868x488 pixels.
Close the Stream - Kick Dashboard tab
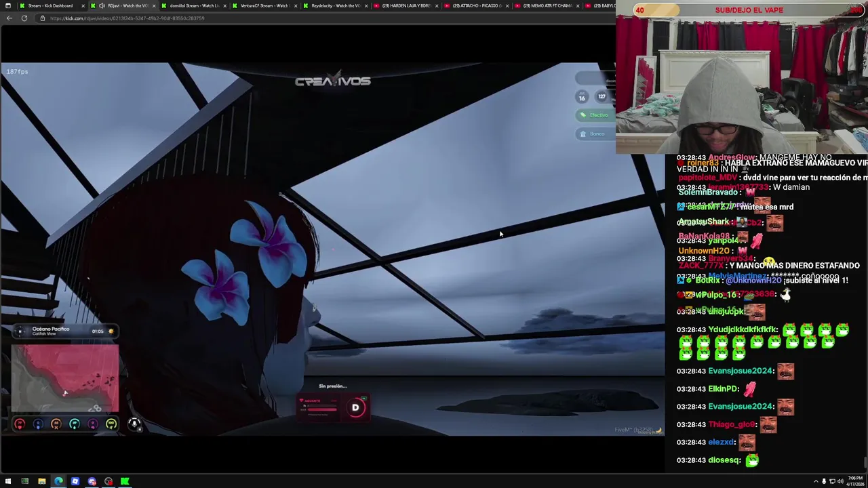(83, 5)
